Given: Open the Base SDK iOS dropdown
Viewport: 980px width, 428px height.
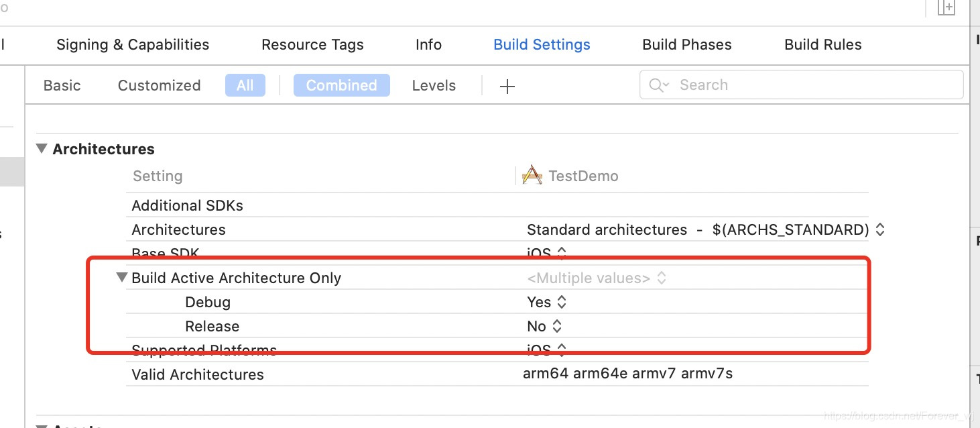Looking at the screenshot, I should 546,254.
